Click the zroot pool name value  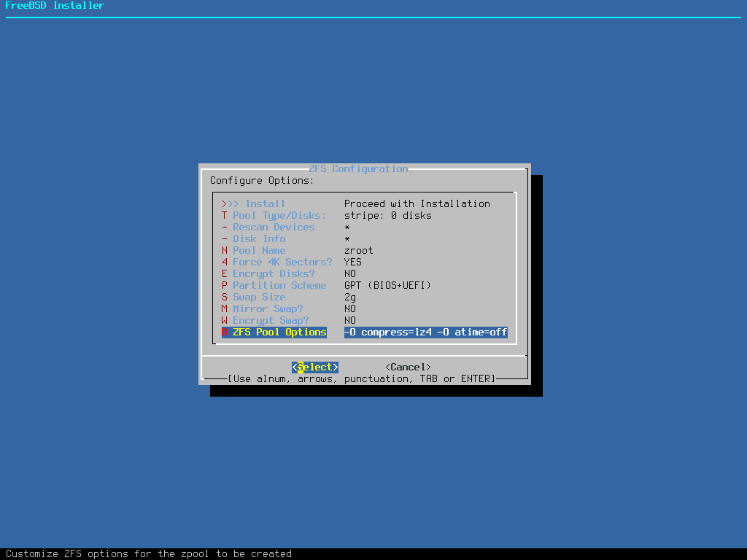(358, 250)
